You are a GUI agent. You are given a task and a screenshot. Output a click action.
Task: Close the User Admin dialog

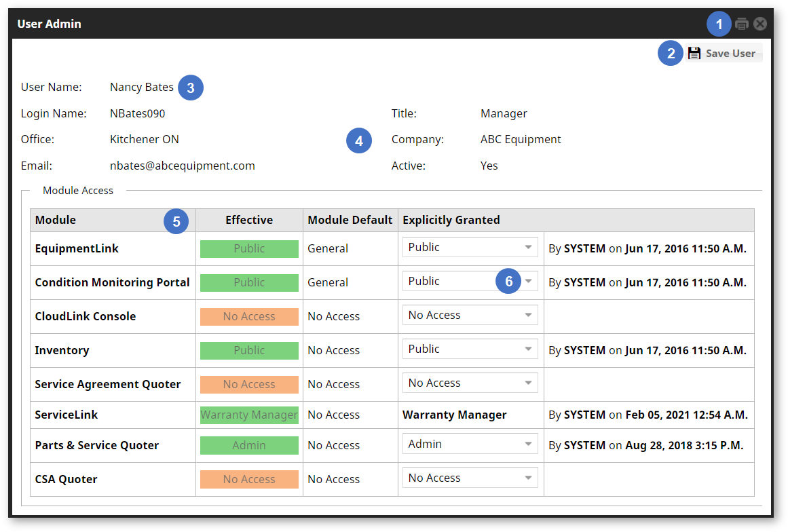click(x=760, y=24)
